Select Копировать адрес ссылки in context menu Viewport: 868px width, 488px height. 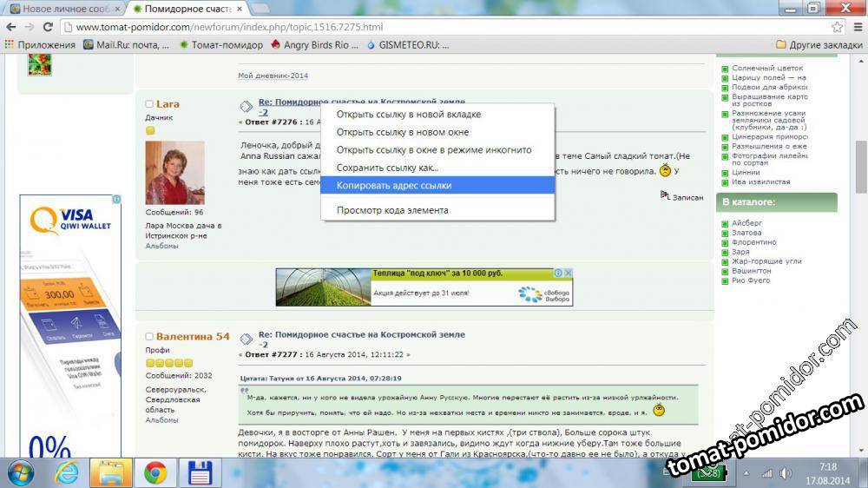[x=393, y=185]
